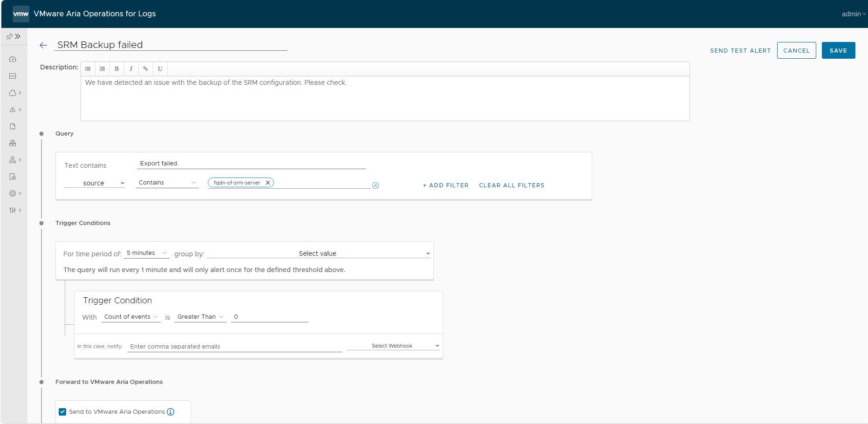Expand the settings gear submenu chevron
This screenshot has height=424, width=868.
click(x=20, y=193)
